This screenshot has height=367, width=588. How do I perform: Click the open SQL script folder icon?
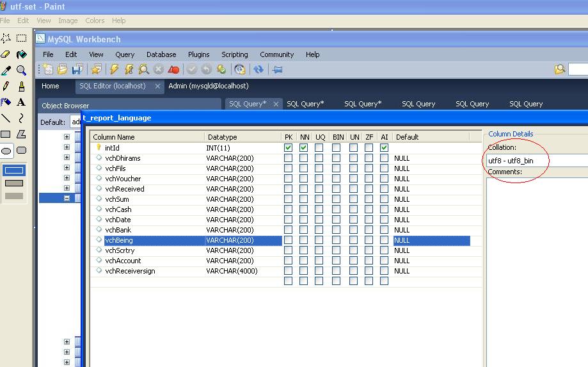coord(63,69)
